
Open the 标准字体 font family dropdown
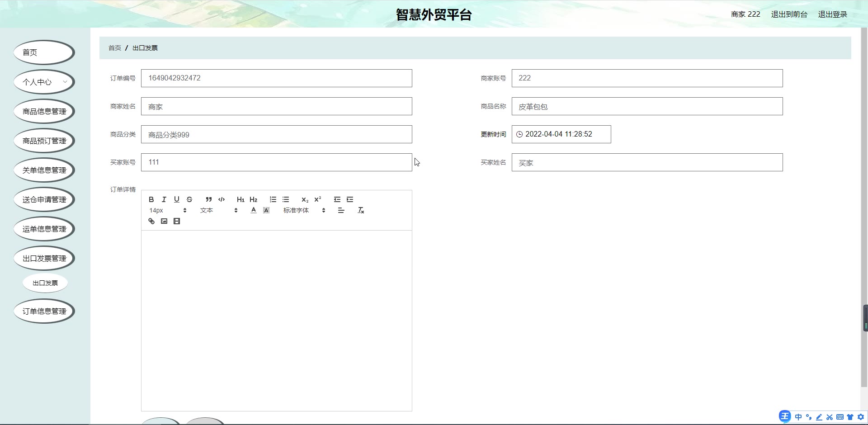(x=304, y=210)
